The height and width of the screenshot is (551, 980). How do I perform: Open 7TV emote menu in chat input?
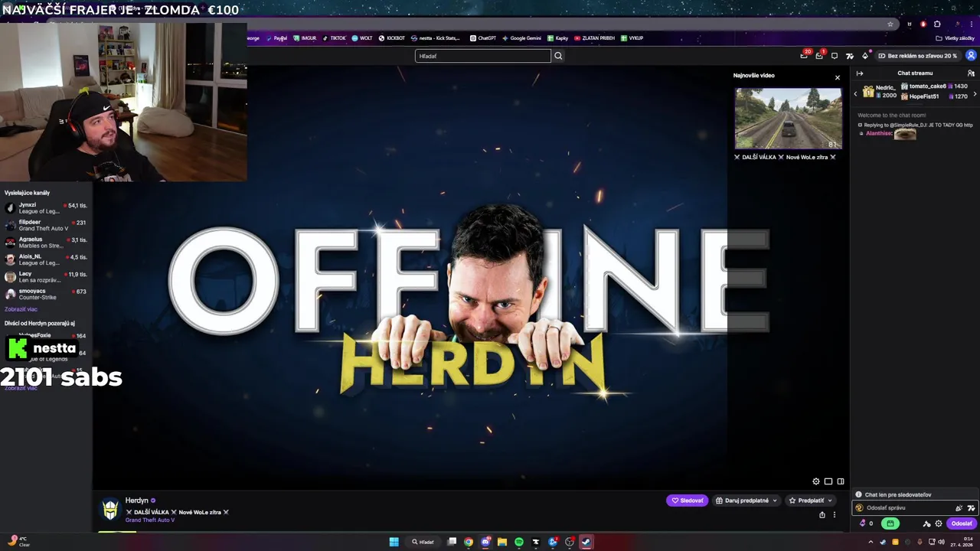coord(971,507)
